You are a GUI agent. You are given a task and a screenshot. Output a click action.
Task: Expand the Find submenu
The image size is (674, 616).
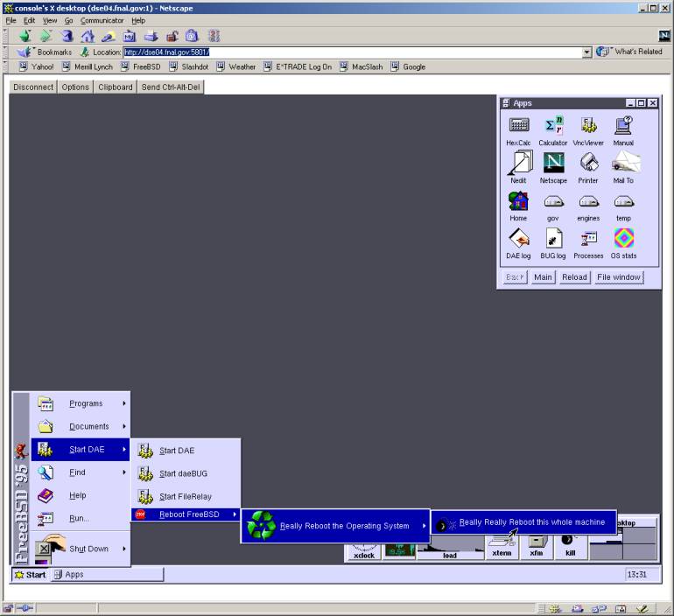[x=81, y=472]
